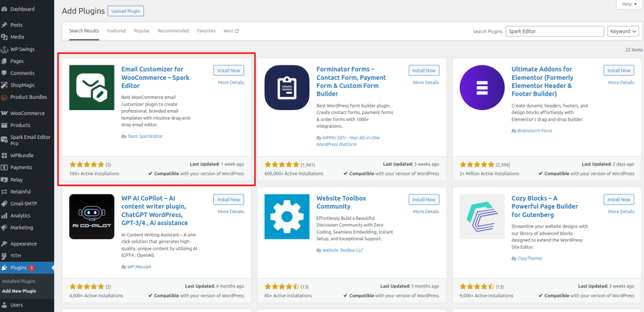Open the Forminator Forms plugin title link
Screen dimensions: 644x312
pos(352,82)
